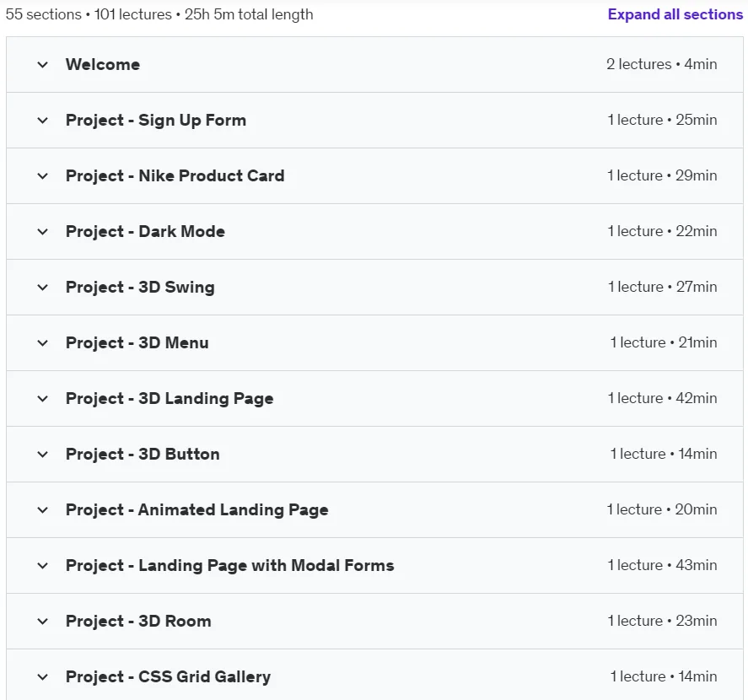Expand the Welcome section chevron
This screenshot has height=700, width=748.
42,64
